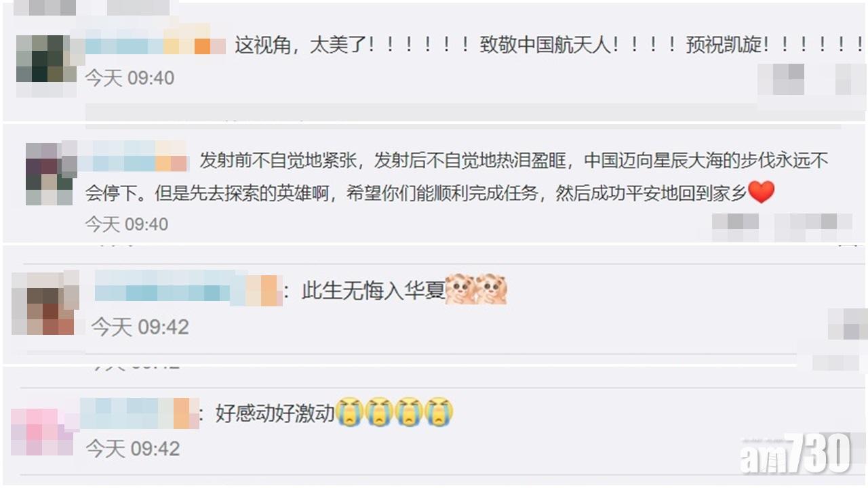868x488 pixels.
Task: Click blurred action buttons beside the 预祝凯旋 comment
Action: 812,80
